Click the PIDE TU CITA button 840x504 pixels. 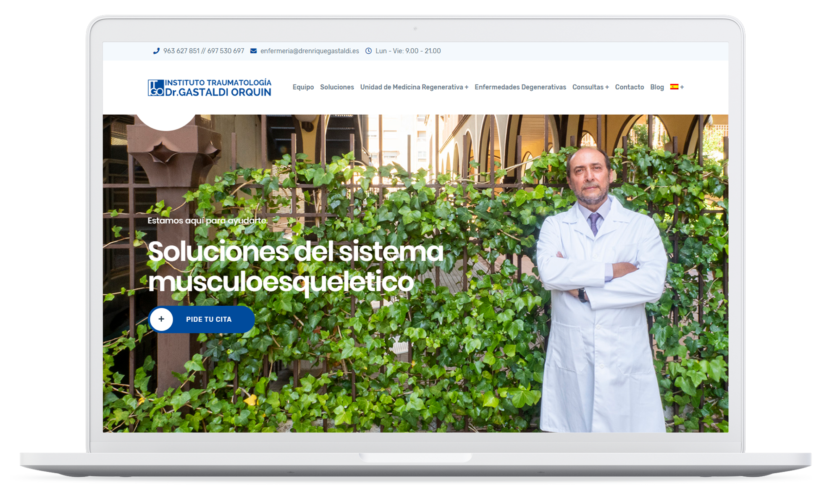pyautogui.click(x=202, y=319)
